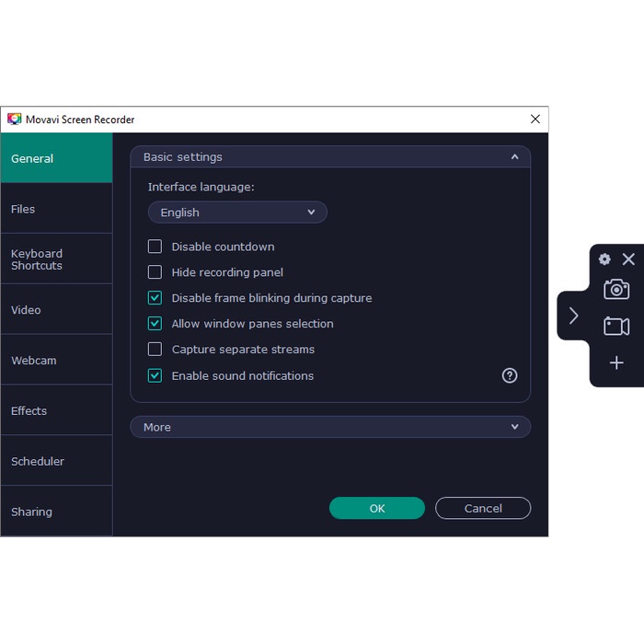Click the Cancel button
Screen dimensions: 644x644
pyautogui.click(x=483, y=509)
